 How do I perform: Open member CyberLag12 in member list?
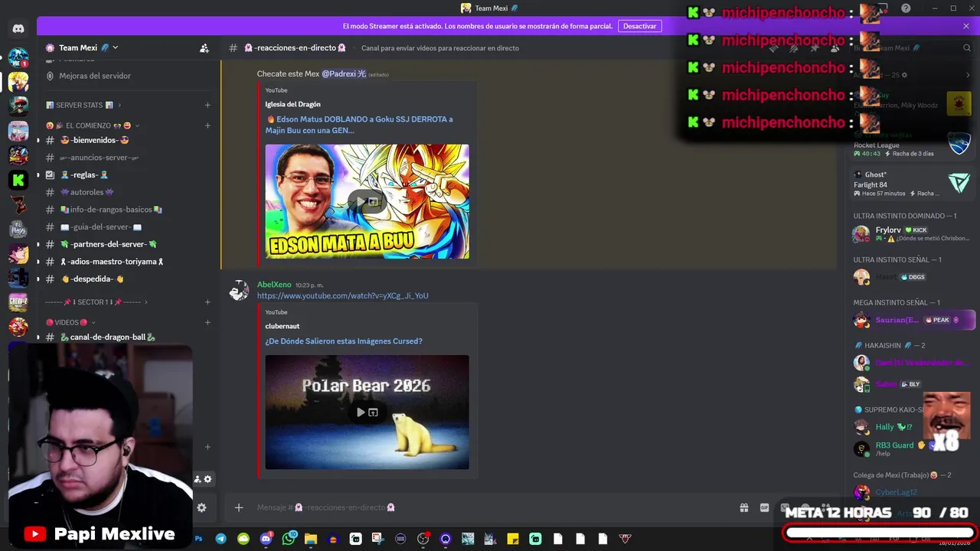(910, 492)
